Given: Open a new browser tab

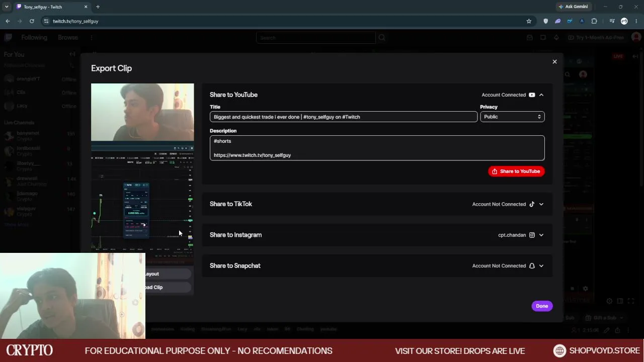Looking at the screenshot, I should pos(98,7).
